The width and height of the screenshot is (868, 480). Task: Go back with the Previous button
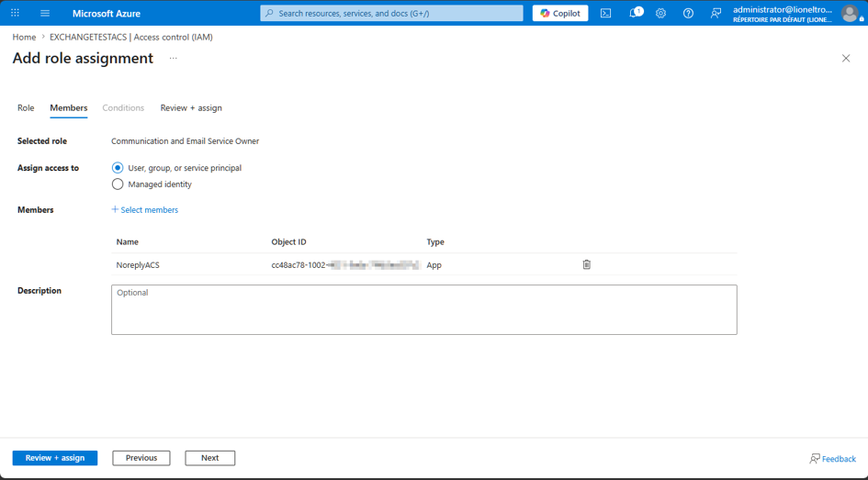[141, 458]
